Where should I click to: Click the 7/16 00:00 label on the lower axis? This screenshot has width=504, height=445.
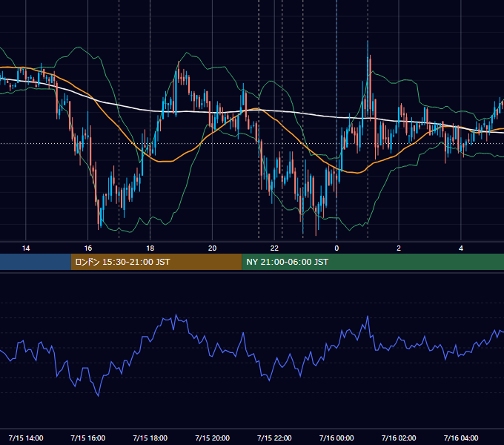tap(336, 438)
